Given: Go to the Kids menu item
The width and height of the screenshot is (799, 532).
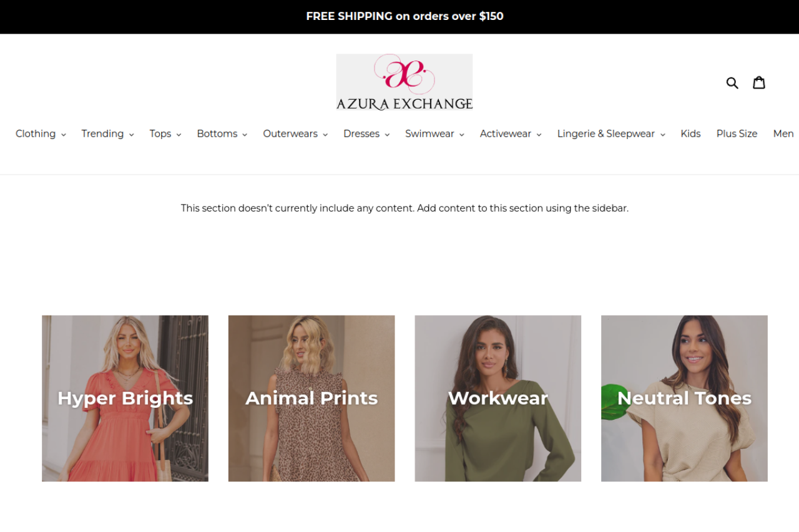Looking at the screenshot, I should pyautogui.click(x=690, y=133).
